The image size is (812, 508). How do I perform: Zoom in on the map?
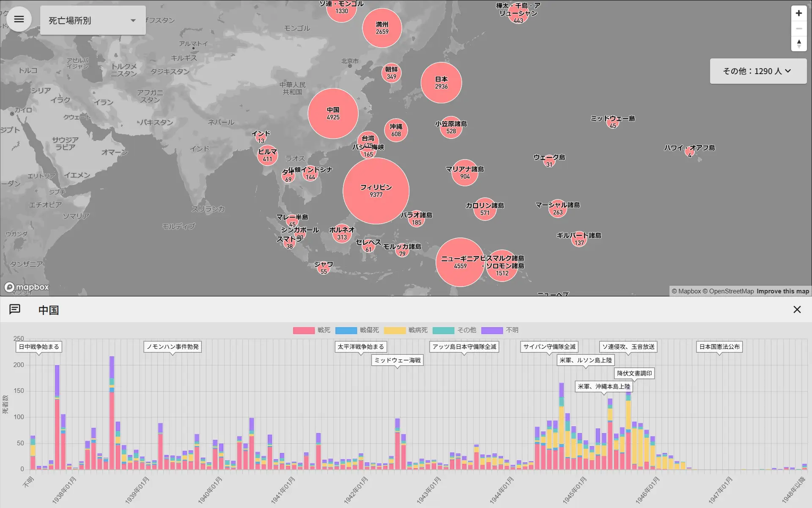tap(798, 13)
